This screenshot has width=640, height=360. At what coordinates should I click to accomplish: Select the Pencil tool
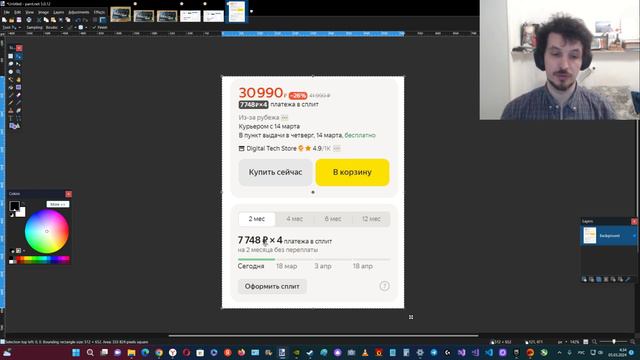coord(11,103)
